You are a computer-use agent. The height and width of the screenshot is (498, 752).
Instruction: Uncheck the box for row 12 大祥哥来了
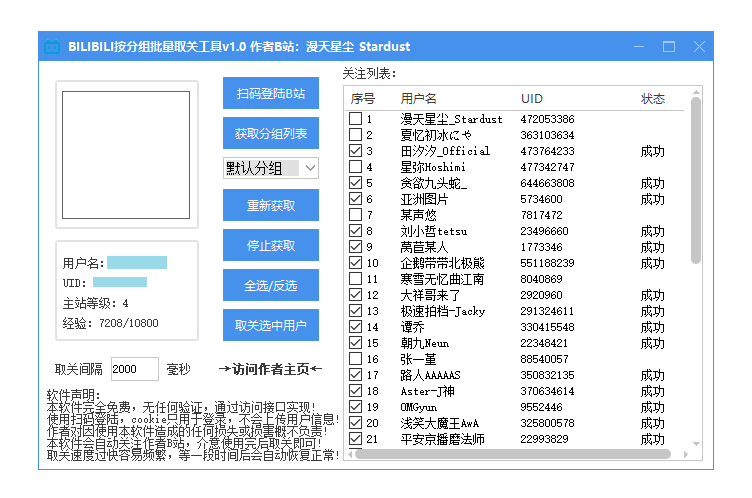355,295
